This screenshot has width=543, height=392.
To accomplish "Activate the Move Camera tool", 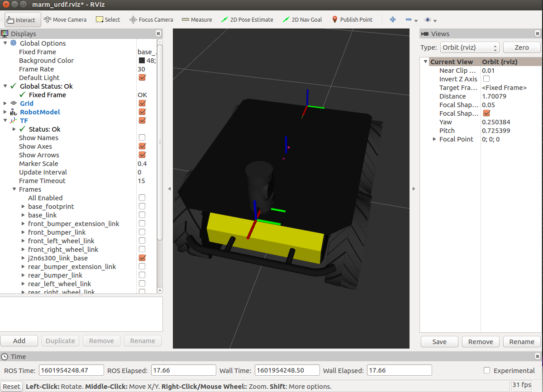I will click(65, 20).
